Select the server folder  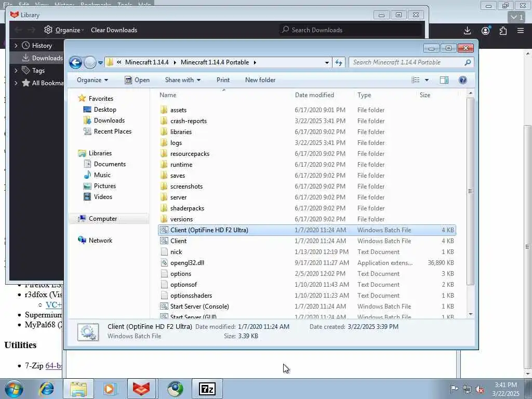(179, 197)
